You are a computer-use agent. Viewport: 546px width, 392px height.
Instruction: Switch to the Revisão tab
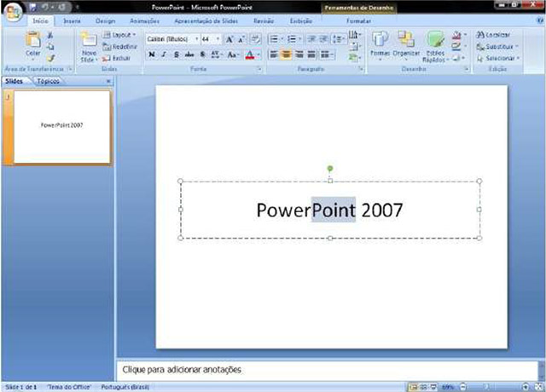[x=264, y=20]
